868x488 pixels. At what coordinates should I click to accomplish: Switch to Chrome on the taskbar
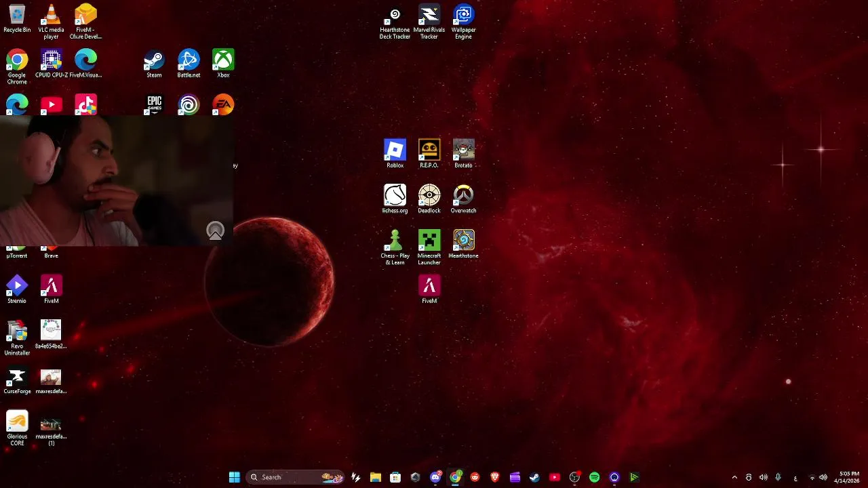pos(455,477)
